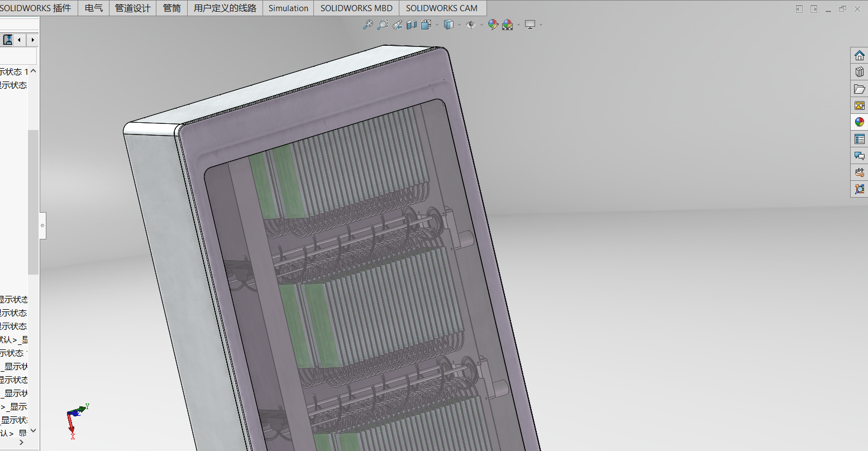Toggle the Hide/Show Items eye button
The image size is (868, 451).
coord(470,25)
